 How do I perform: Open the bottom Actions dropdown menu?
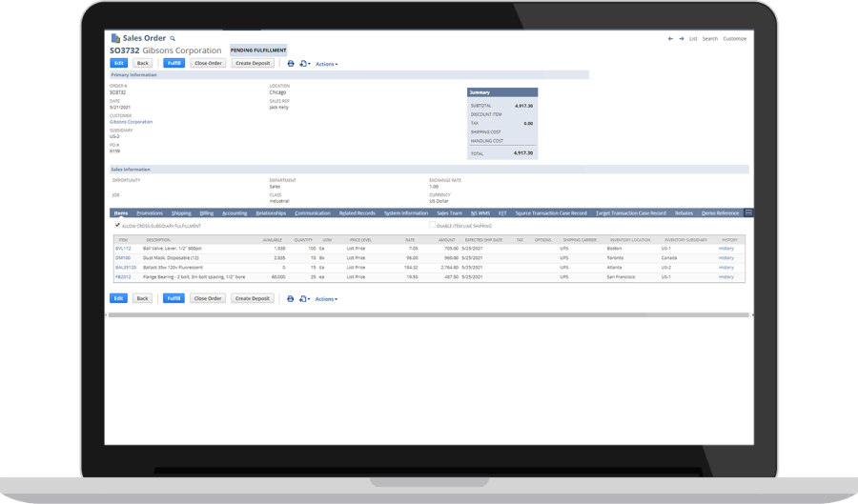click(326, 299)
